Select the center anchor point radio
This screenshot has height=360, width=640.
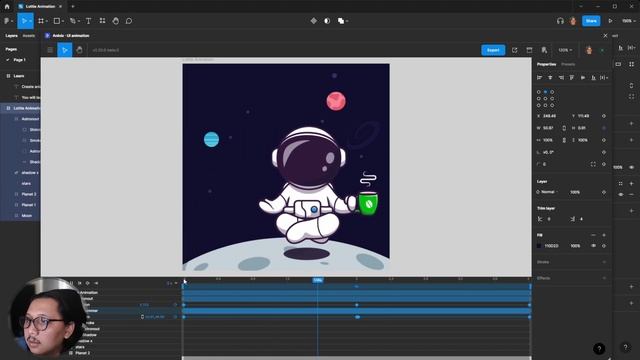point(545,98)
